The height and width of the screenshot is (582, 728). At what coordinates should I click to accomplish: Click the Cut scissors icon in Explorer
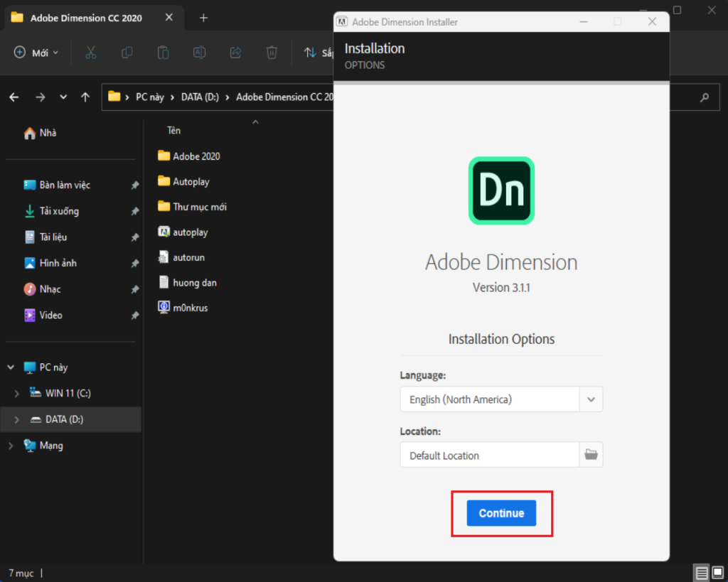(x=91, y=53)
